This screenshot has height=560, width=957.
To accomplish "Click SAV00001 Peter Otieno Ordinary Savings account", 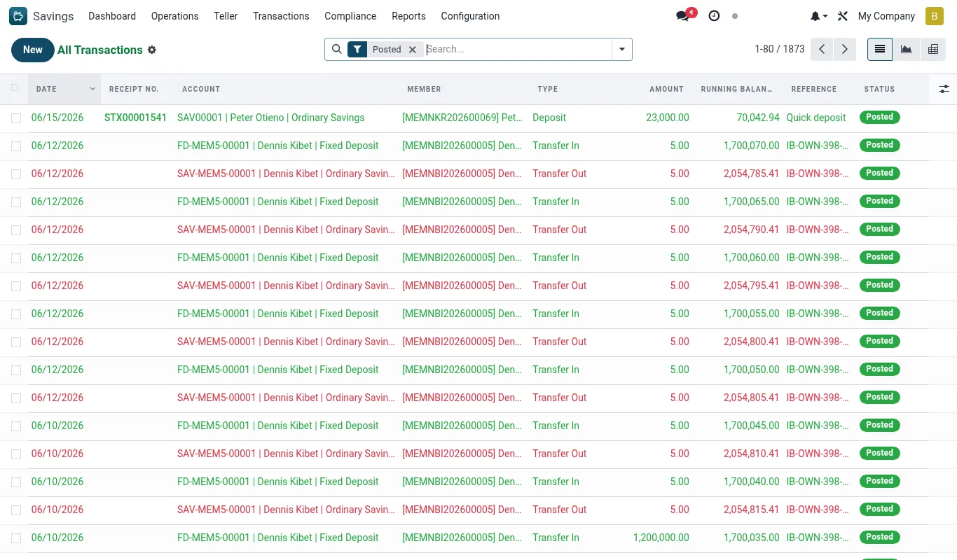I will pos(270,118).
